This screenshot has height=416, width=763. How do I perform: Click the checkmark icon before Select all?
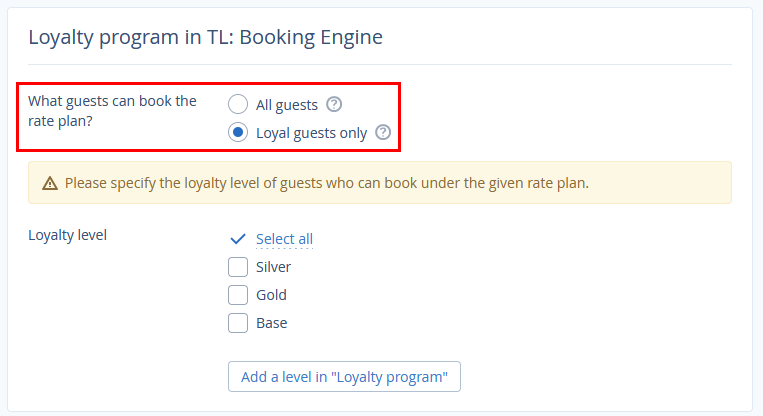pos(238,239)
